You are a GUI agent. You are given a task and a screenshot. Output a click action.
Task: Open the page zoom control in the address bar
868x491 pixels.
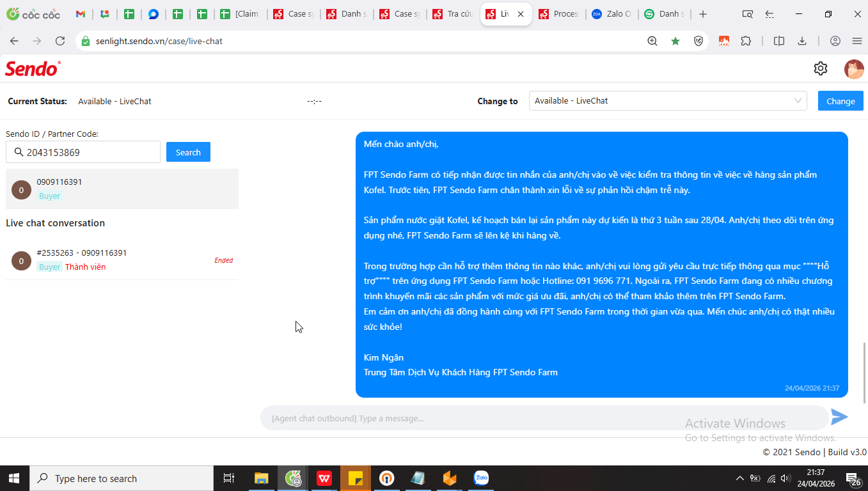click(652, 41)
